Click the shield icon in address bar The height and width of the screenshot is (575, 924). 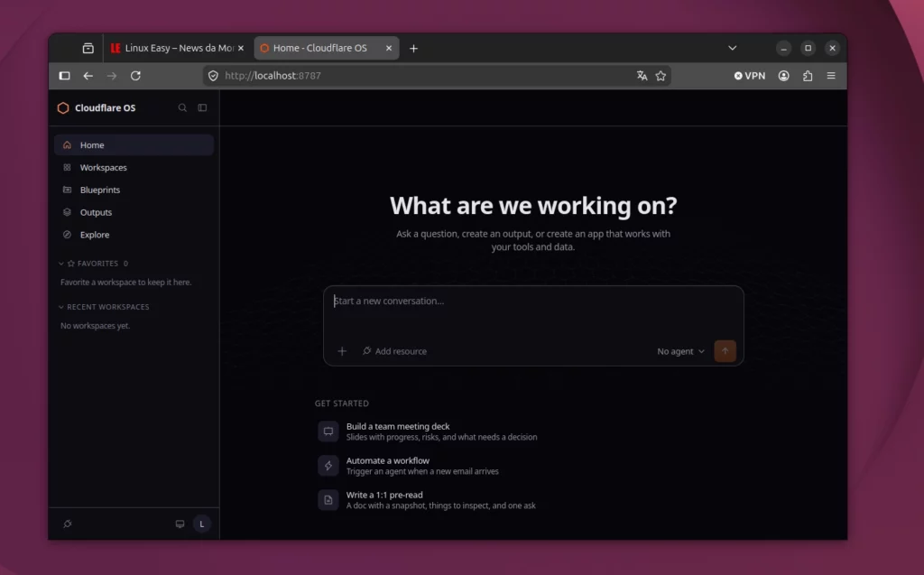213,76
